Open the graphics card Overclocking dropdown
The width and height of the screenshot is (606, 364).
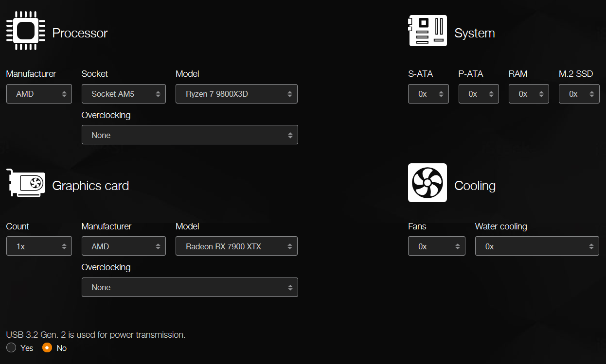(190, 287)
